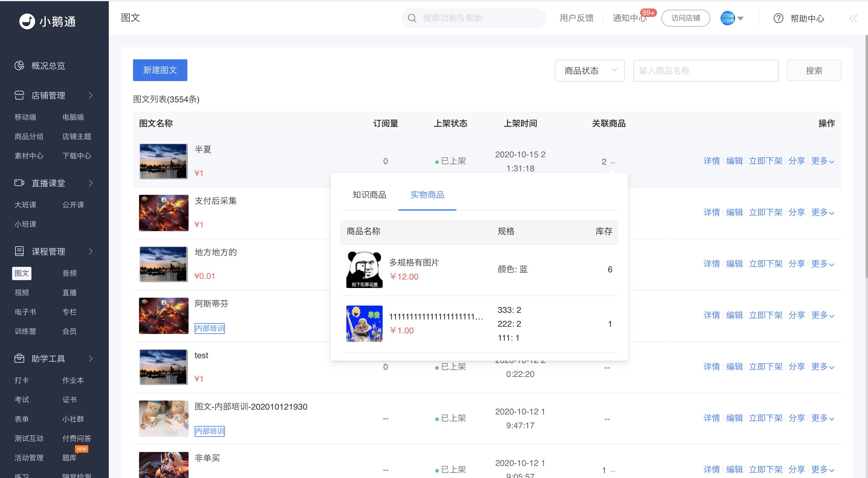Switch to the 实物商品 tab
This screenshot has height=478, width=868.
coord(427,195)
